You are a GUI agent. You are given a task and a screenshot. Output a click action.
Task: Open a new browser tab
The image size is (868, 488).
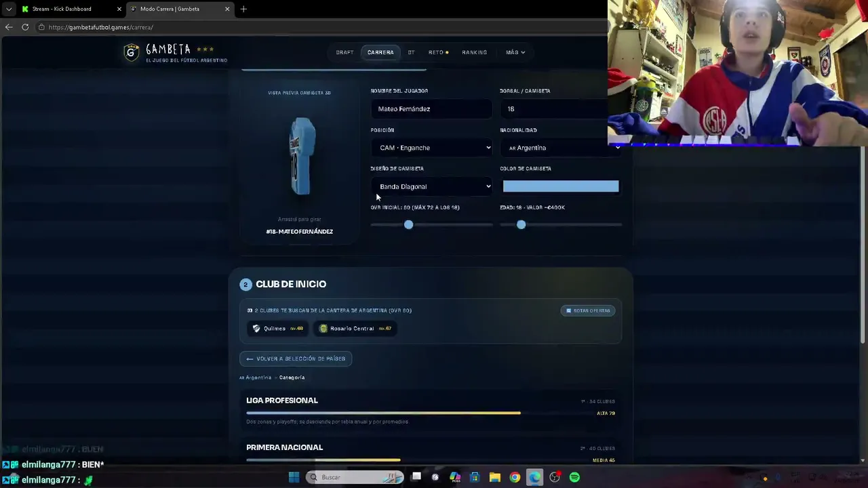(243, 9)
